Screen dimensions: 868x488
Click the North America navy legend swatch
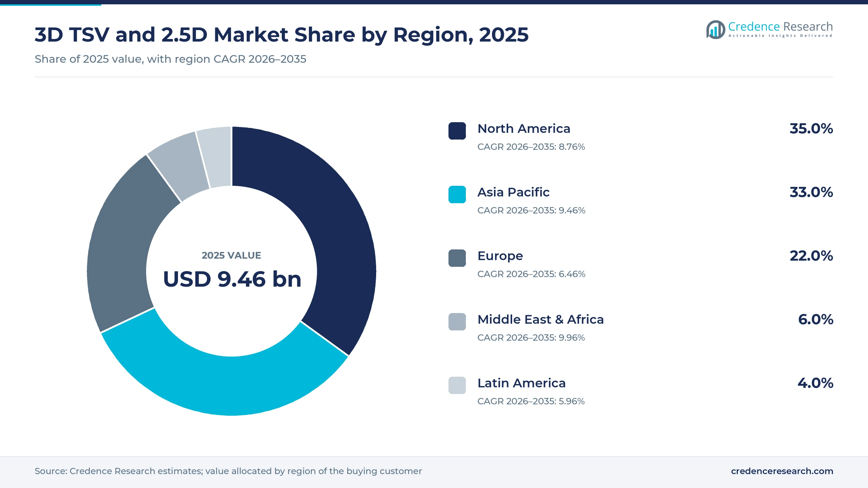click(x=457, y=131)
